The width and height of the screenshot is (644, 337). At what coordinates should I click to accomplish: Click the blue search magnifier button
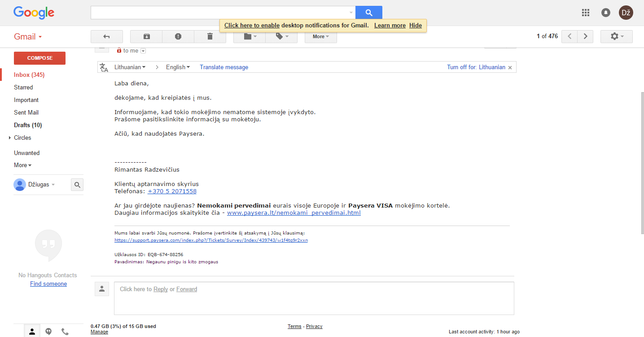click(369, 13)
